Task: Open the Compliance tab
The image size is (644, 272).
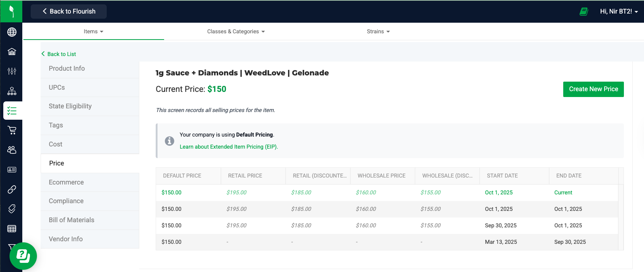Action: 90,201
